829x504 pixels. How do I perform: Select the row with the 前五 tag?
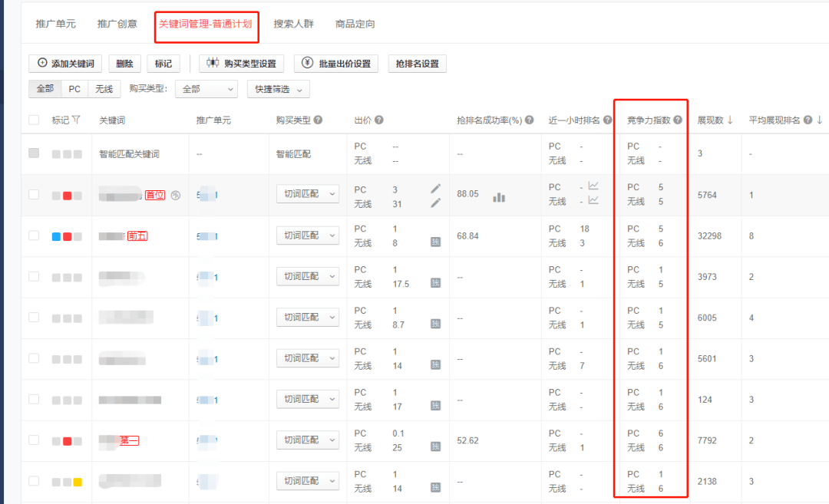click(x=34, y=236)
